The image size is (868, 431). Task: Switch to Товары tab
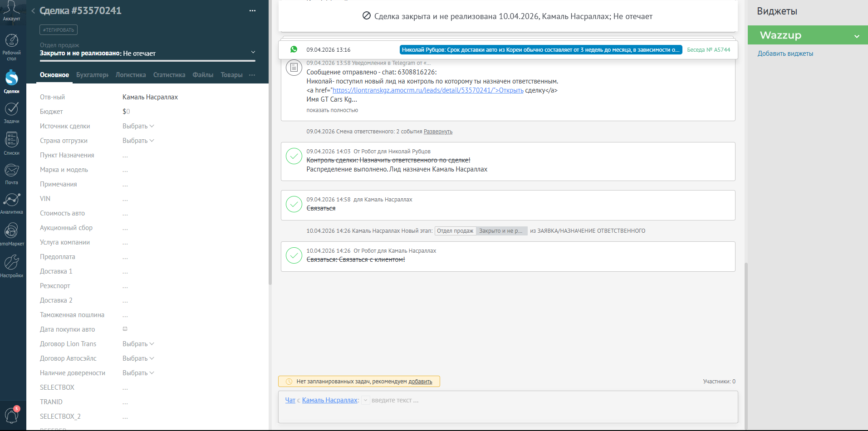click(231, 75)
